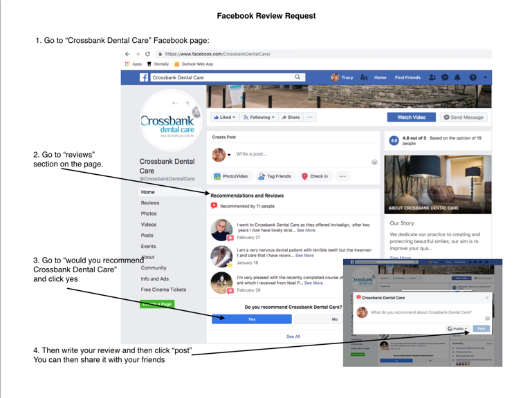
Task: Open friend requests icon
Action: point(432,77)
